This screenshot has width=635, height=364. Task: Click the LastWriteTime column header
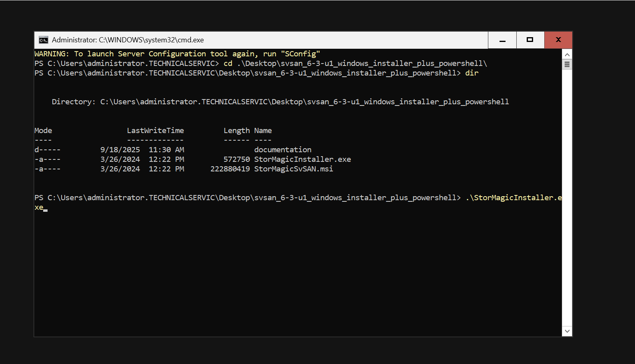[155, 131]
